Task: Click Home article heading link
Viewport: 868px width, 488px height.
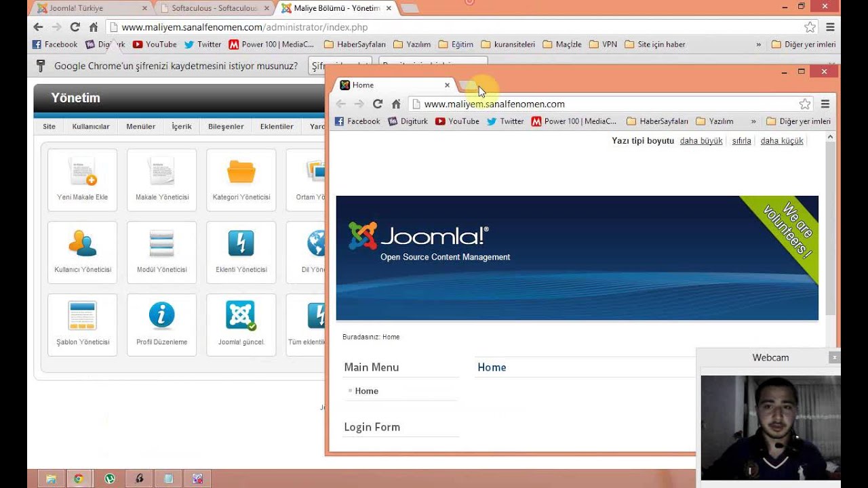Action: pos(492,367)
